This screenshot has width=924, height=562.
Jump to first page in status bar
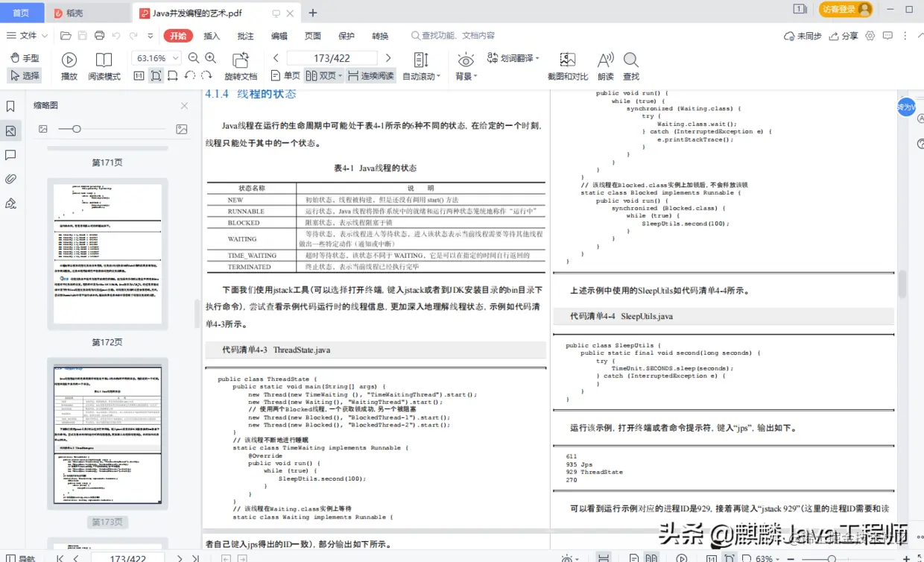pyautogui.click(x=60, y=558)
